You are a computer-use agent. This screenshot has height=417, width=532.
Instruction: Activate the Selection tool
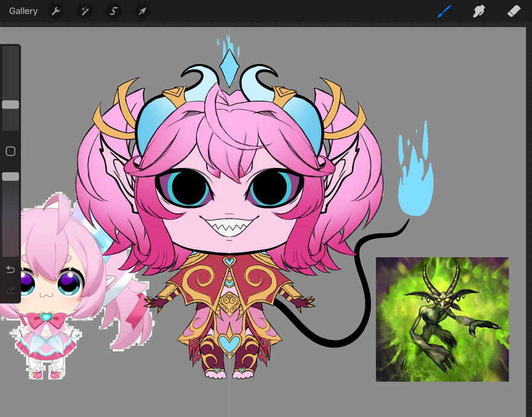pos(114,11)
